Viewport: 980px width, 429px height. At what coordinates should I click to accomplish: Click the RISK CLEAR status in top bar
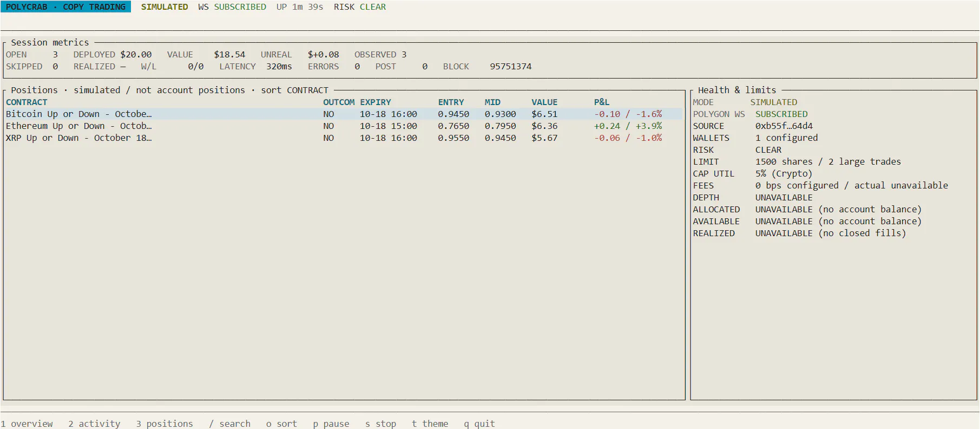(x=360, y=7)
